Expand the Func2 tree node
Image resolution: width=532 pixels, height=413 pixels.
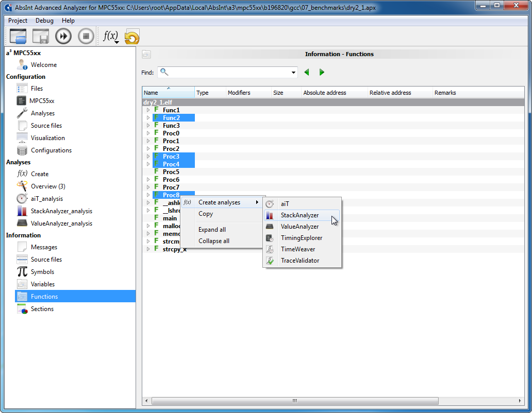coord(148,118)
